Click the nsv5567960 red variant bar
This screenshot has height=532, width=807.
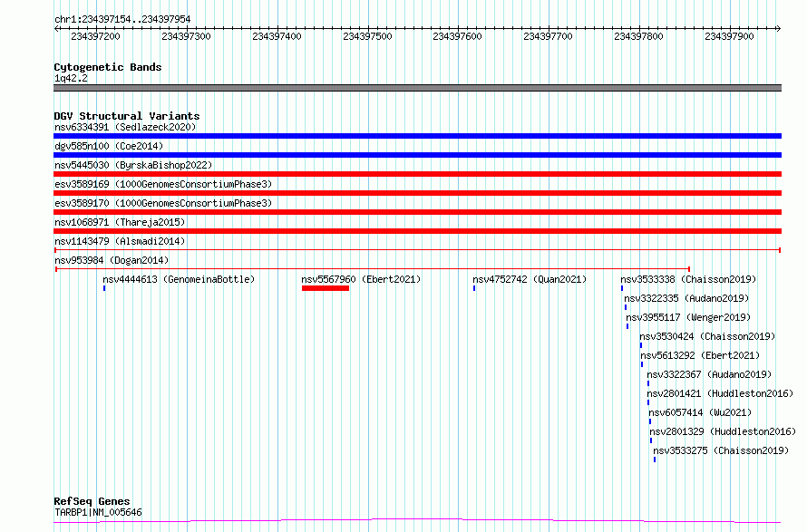(x=325, y=288)
